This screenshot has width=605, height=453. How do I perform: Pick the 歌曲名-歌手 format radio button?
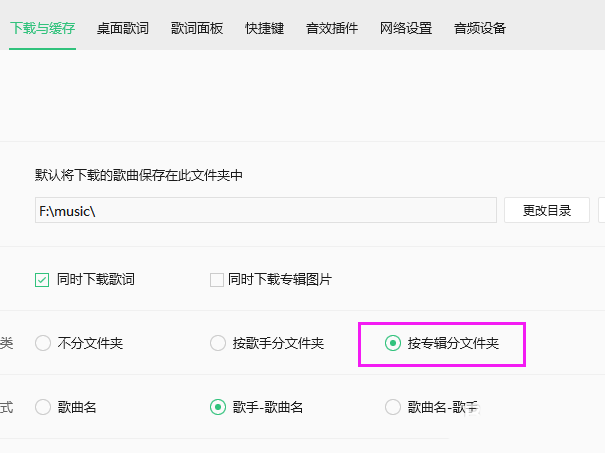pos(393,407)
